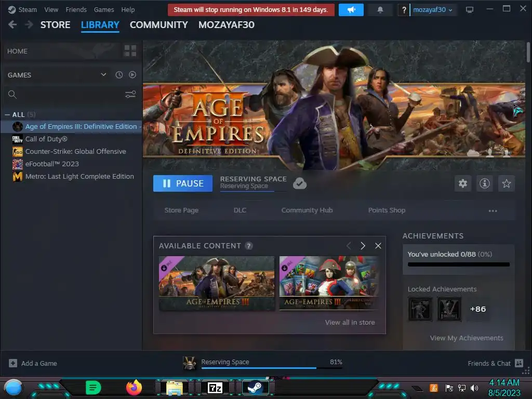The width and height of the screenshot is (532, 399).
Task: Sort by recent activity clock icon
Action: pos(119,75)
